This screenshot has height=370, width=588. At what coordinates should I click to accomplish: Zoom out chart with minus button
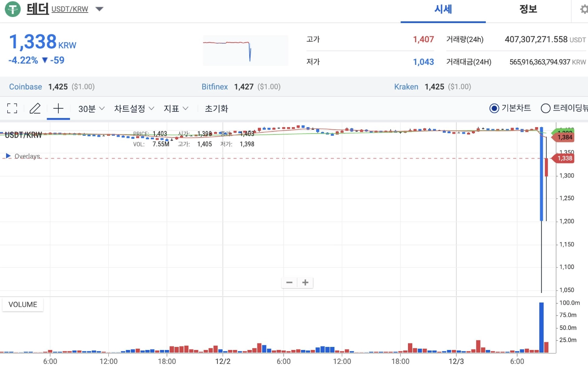289,283
